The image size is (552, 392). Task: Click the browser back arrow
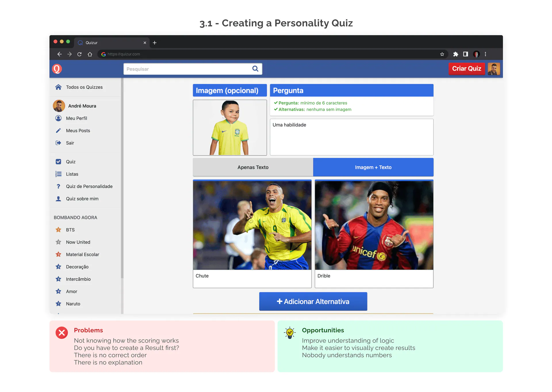point(60,54)
